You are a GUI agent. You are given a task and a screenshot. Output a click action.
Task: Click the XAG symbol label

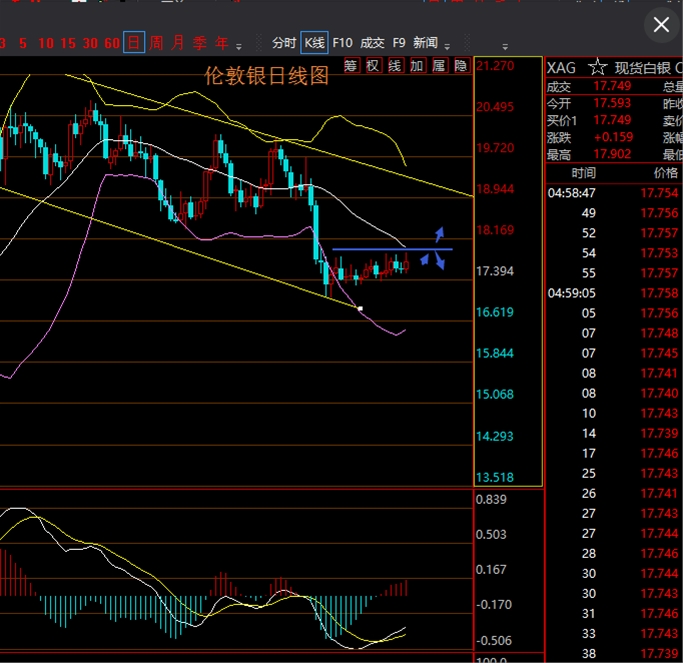click(561, 68)
